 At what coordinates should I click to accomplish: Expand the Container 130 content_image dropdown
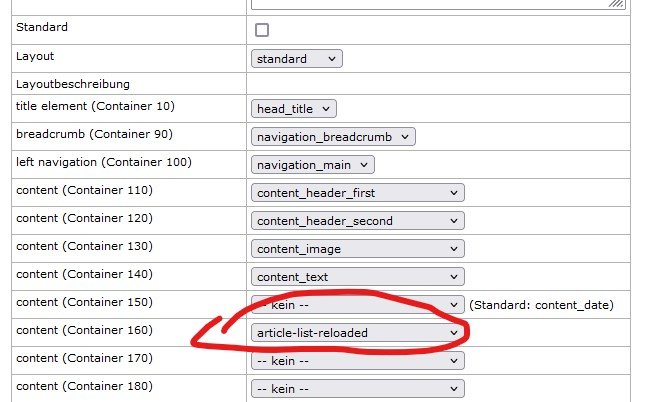coord(357,249)
